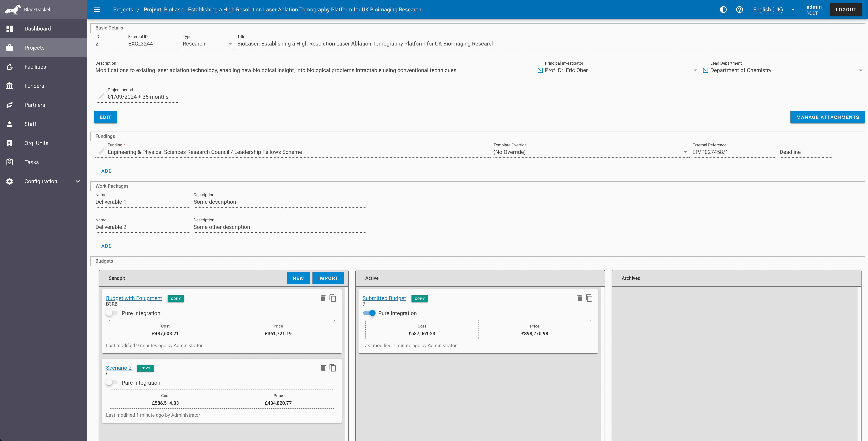Delete the Budget with Equipment budget
The width and height of the screenshot is (868, 441).
323,298
